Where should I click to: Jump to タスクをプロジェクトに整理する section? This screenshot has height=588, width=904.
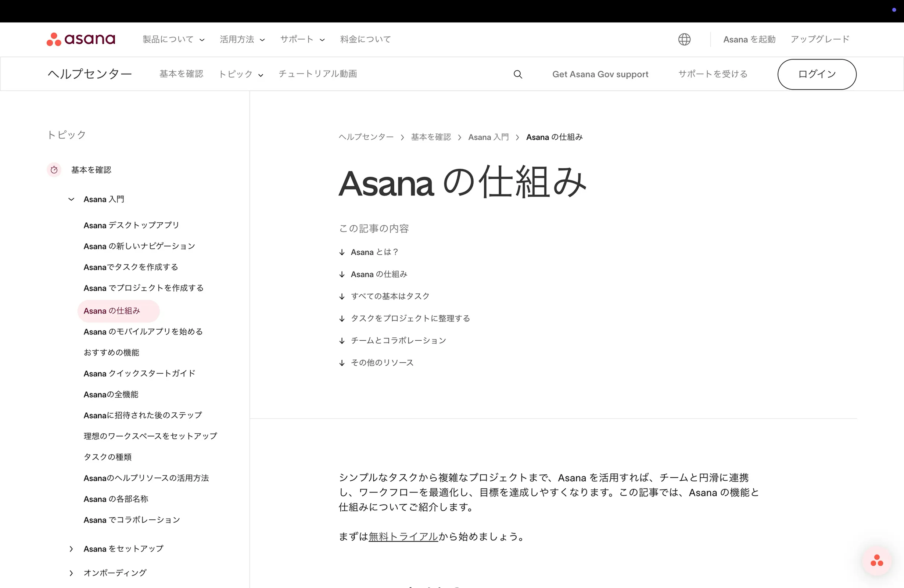[410, 318]
